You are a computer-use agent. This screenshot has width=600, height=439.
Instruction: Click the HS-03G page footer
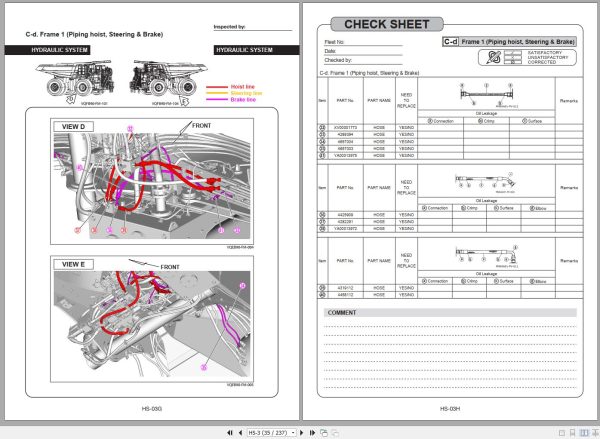click(x=152, y=409)
